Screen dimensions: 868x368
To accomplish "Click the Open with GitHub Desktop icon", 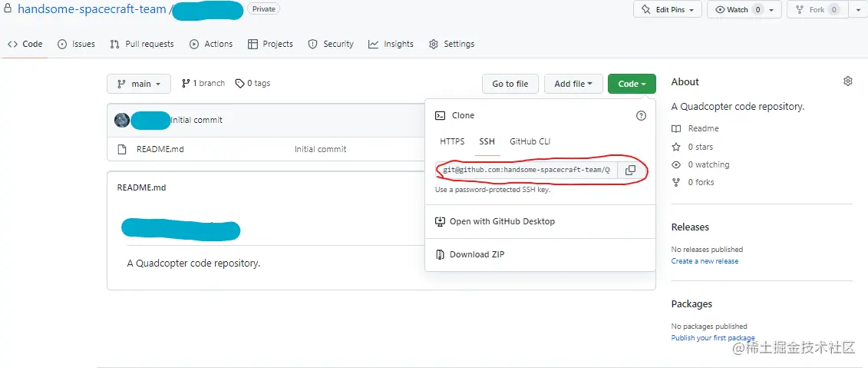I will (440, 221).
